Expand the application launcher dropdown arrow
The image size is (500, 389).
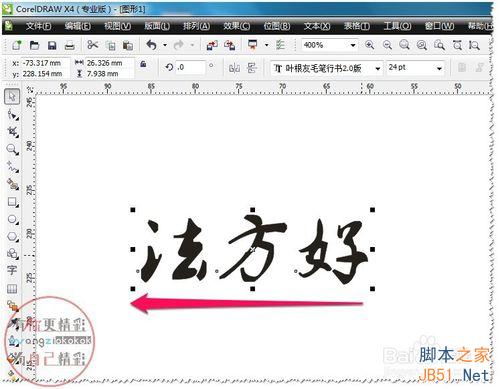click(x=266, y=45)
